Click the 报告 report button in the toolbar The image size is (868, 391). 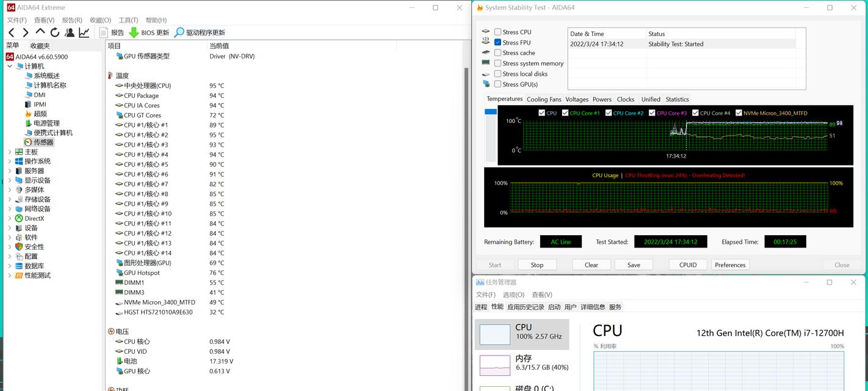coord(112,32)
